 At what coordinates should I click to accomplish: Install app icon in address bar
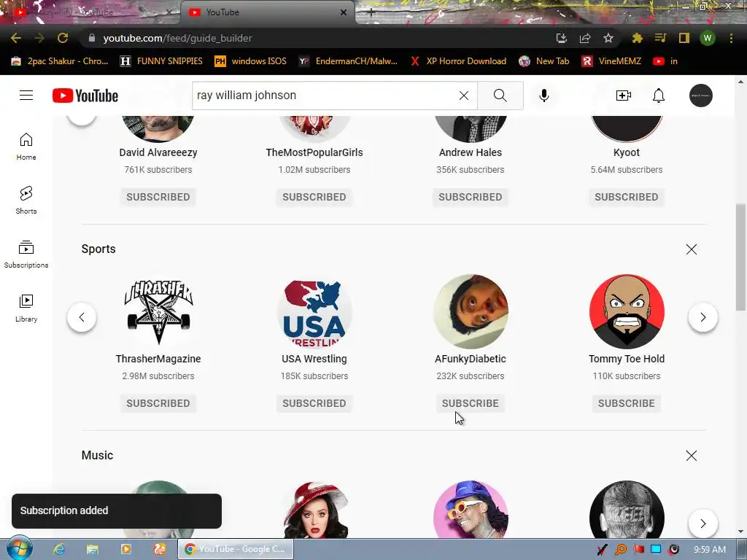(x=562, y=38)
